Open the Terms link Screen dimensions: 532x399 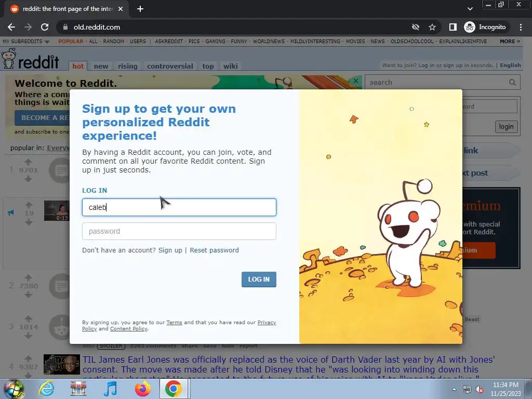[x=174, y=322]
